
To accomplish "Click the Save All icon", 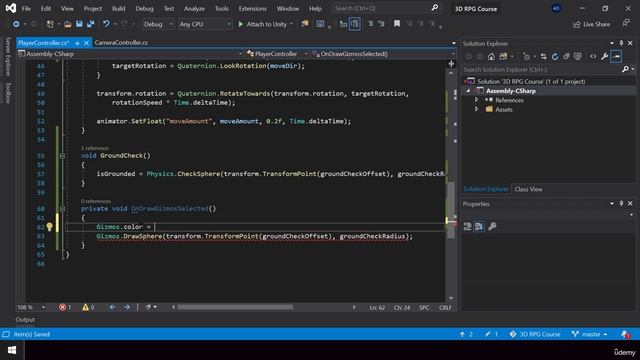I will click(91, 24).
